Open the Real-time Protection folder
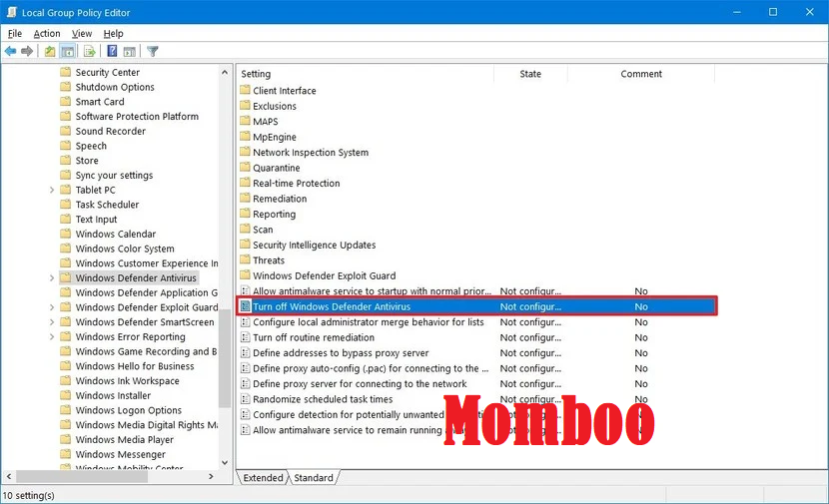Screen dimensions: 829x504 pyautogui.click(x=296, y=184)
